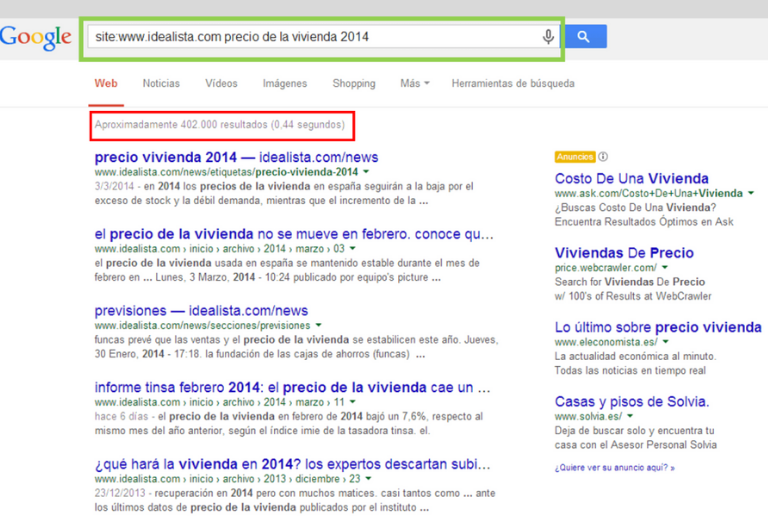Open result 'previsiones — idealista.com/news'
The width and height of the screenshot is (768, 520).
[x=201, y=311]
